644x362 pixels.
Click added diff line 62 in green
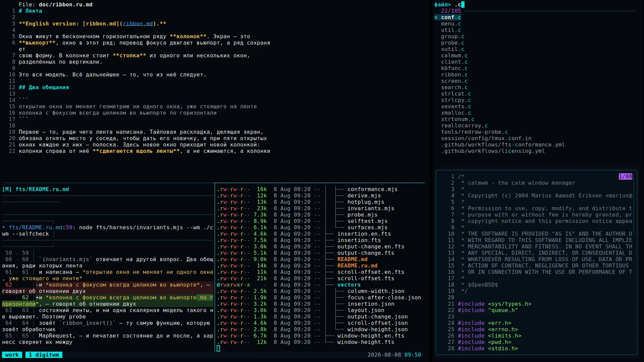click(107, 301)
